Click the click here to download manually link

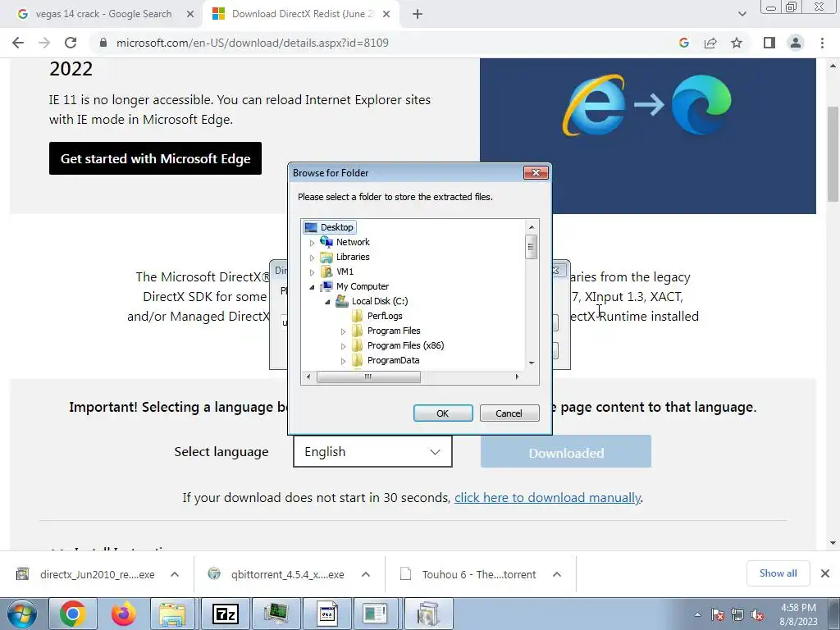click(547, 498)
